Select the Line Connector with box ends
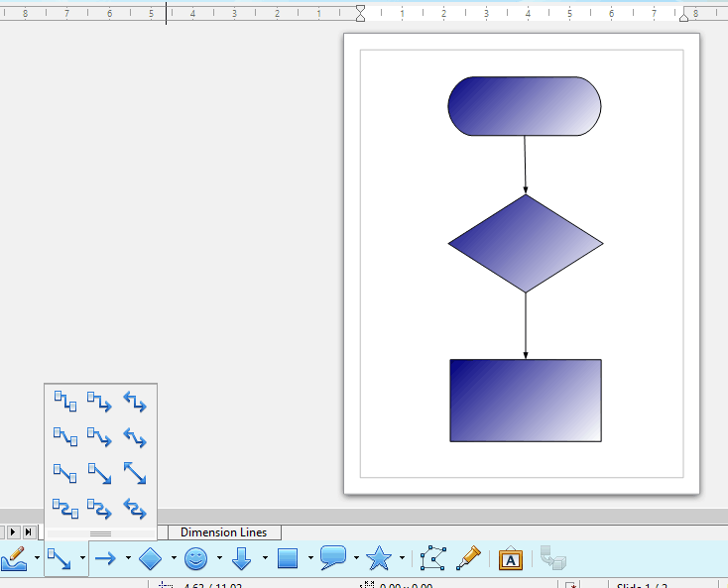Image resolution: width=728 pixels, height=588 pixels. tap(65, 437)
